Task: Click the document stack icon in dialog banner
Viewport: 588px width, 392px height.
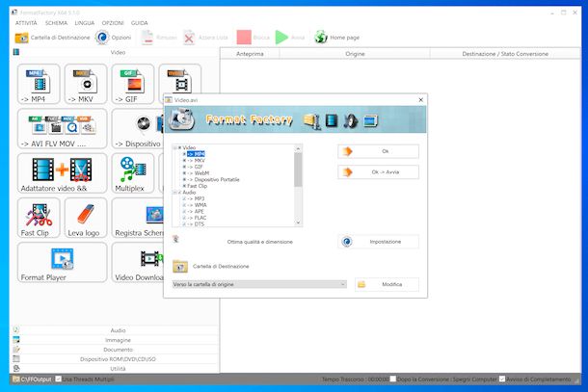Action: 311,121
